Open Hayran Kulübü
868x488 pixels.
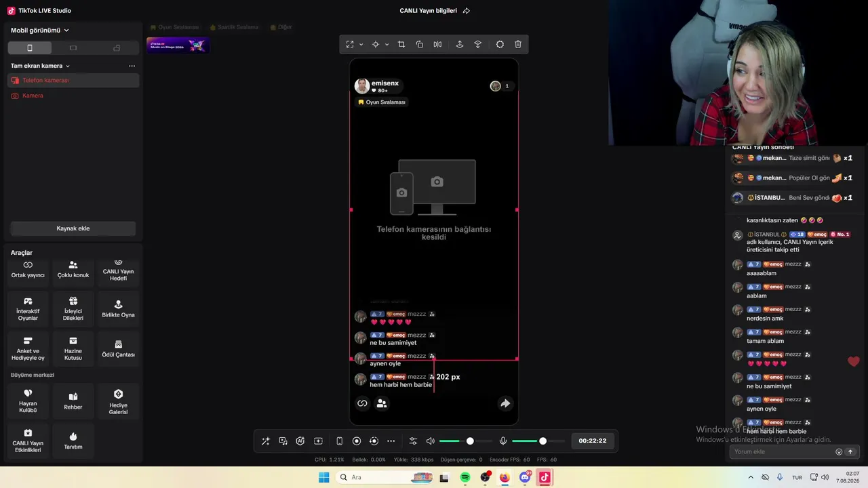tap(28, 401)
